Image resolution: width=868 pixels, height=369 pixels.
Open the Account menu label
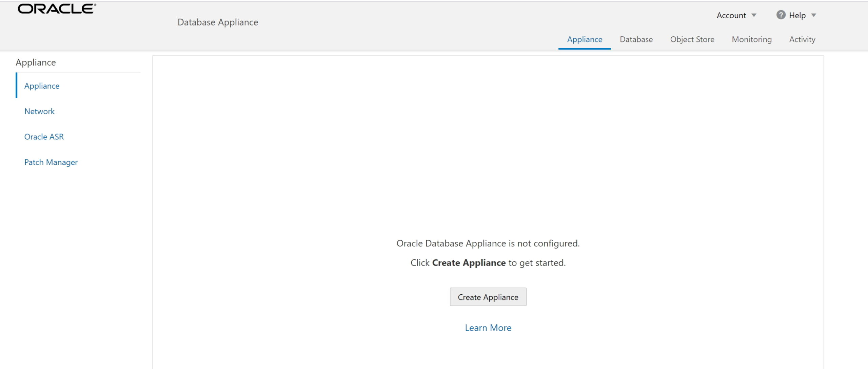731,15
